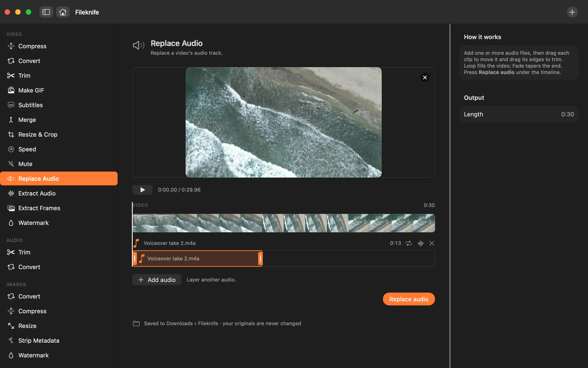Toggle fade for Voiceover take 2.m4a

(421, 243)
